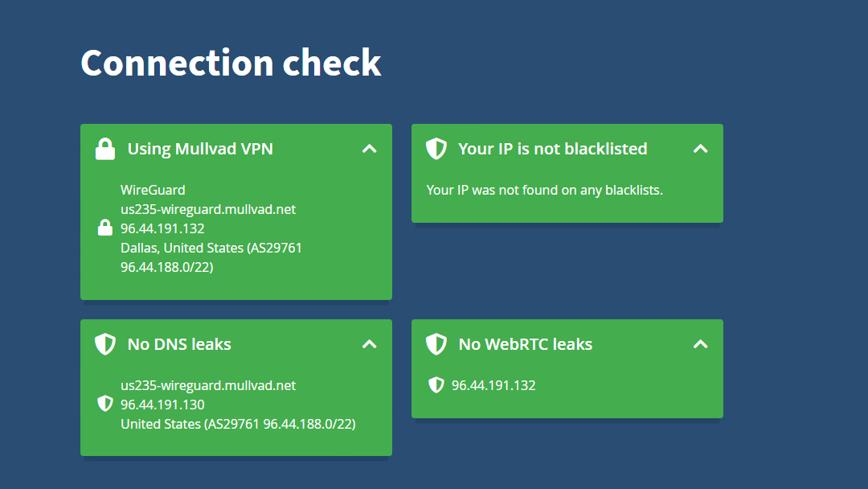Click the small lock icon next to 96.44.191.132
Screen dimensions: 868x489
pyautogui.click(x=105, y=228)
